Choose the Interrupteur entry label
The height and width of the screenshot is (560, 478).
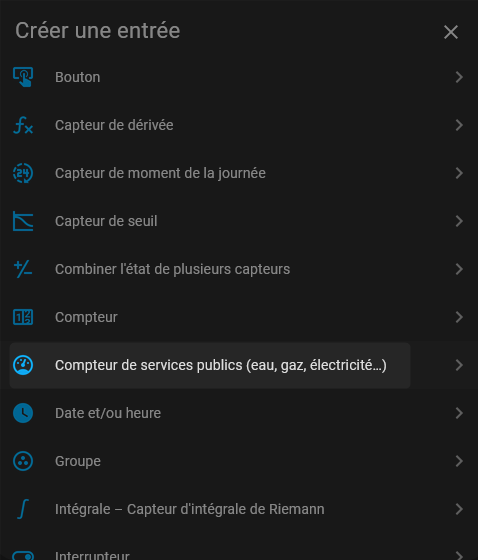tap(92, 556)
